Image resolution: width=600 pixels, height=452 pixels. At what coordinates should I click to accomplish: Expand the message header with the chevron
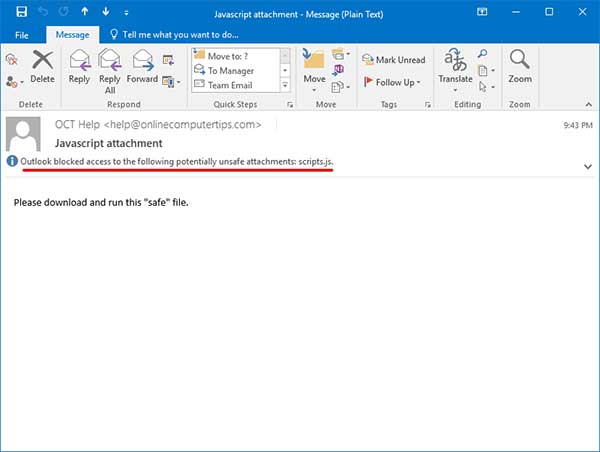588,166
